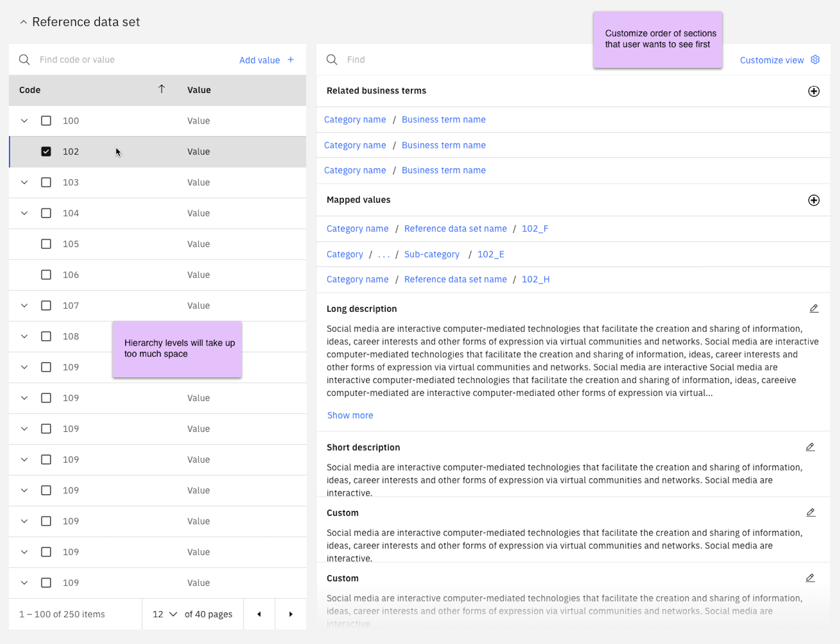840x644 pixels.
Task: Add a mapped value with plus icon
Action: tap(813, 200)
